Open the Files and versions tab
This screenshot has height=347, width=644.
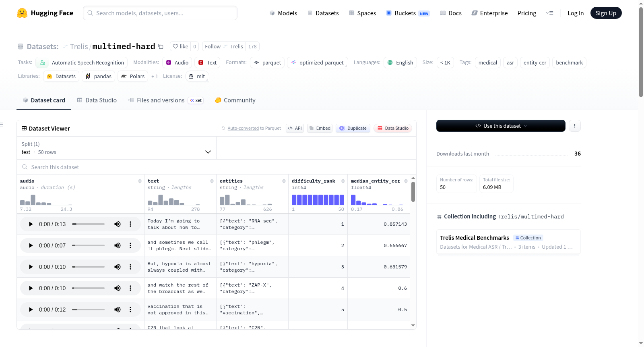[x=166, y=100]
